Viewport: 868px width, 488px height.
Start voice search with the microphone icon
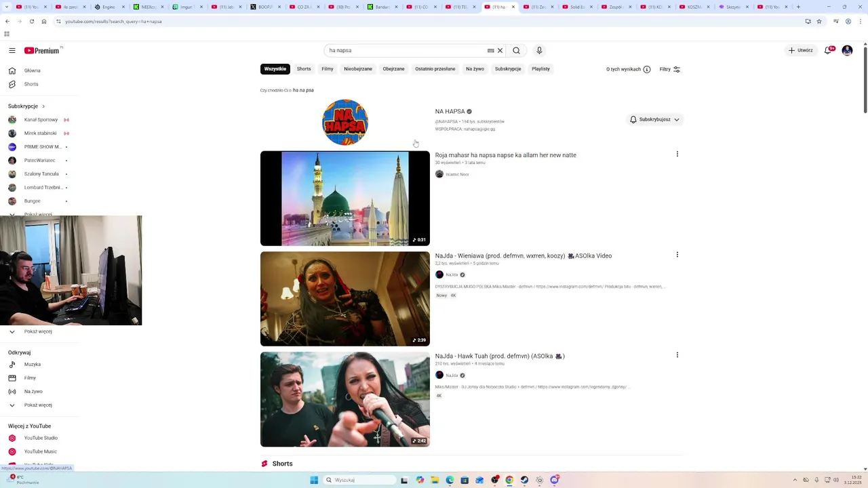(539, 50)
